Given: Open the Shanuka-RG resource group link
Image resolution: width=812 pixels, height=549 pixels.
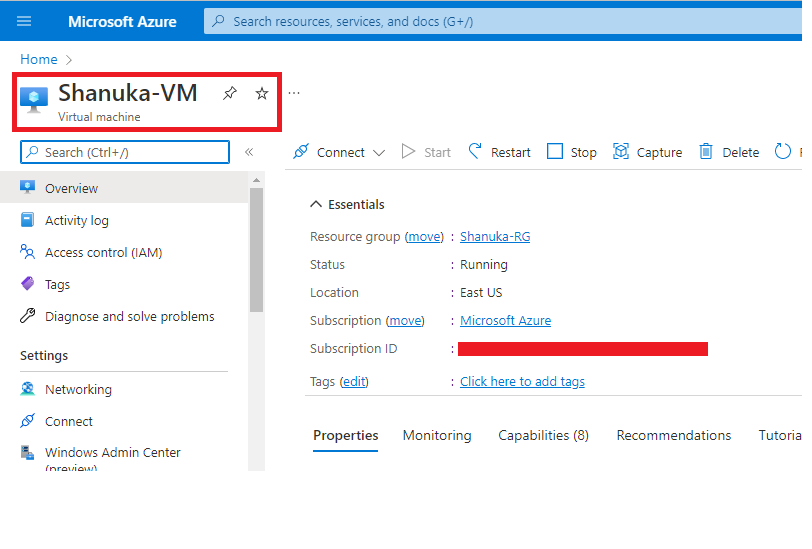Looking at the screenshot, I should pos(495,237).
